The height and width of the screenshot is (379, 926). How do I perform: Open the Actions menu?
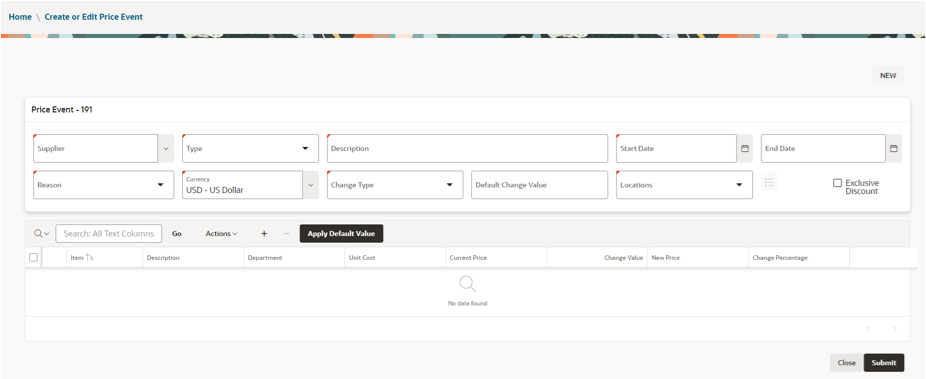click(x=221, y=234)
